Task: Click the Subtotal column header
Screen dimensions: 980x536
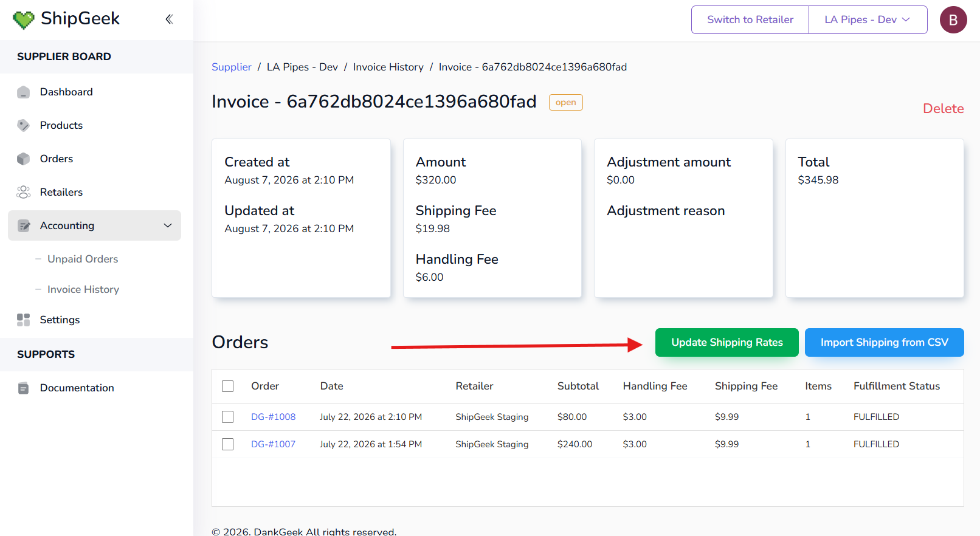Action: click(578, 386)
